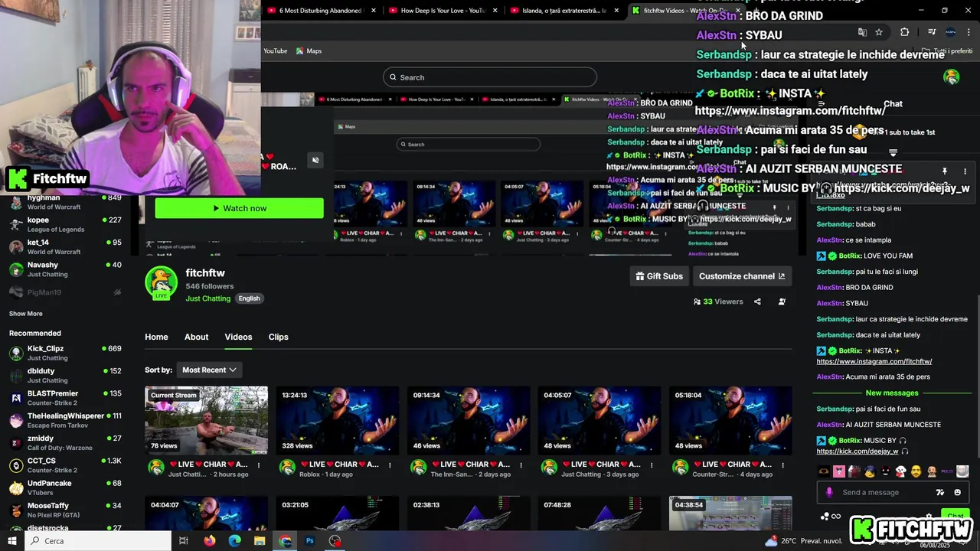
Task: Click the Cerca taskbar search box
Action: pos(98,541)
